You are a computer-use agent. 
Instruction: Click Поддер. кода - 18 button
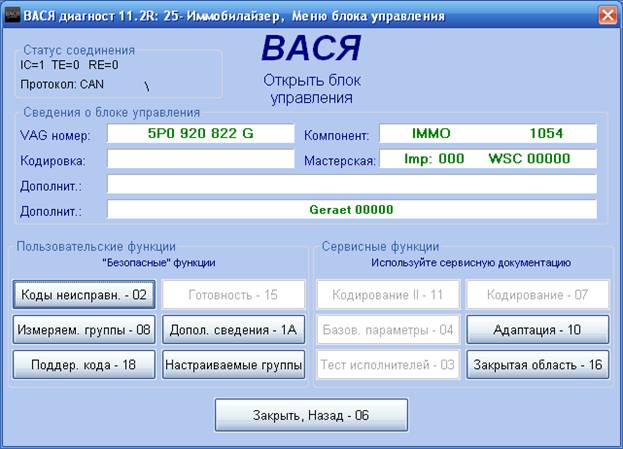pos(84,364)
